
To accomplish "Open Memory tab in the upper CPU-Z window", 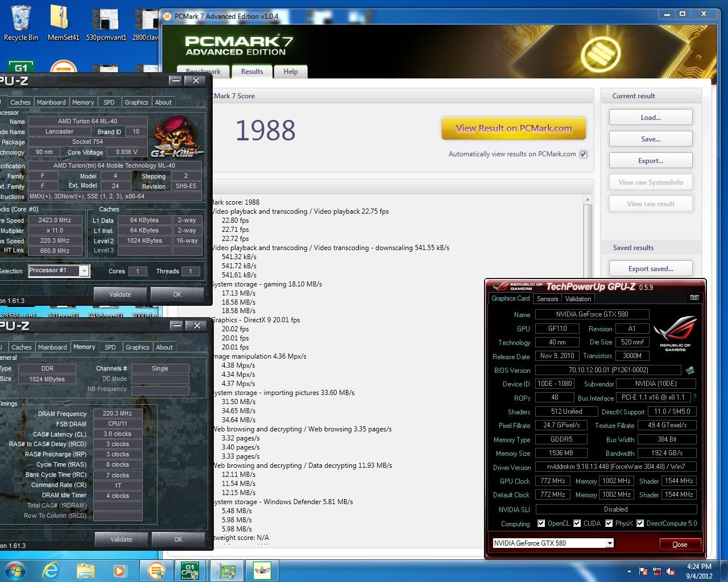I will [x=83, y=102].
